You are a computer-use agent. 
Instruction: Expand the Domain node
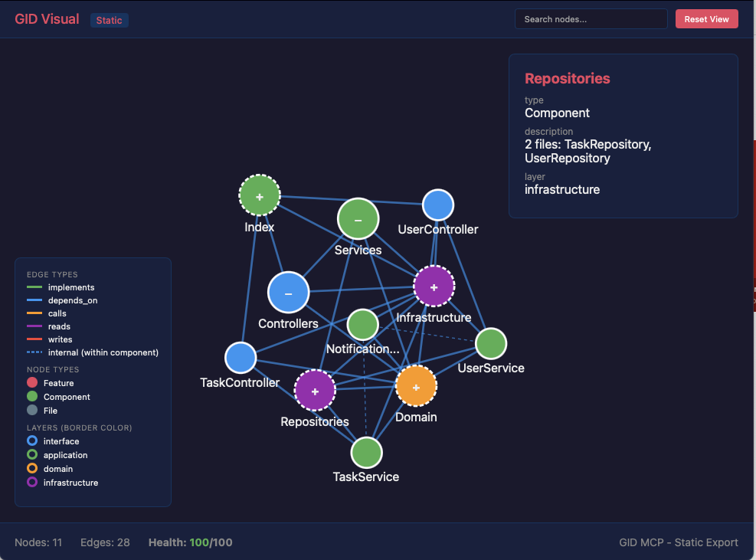tap(416, 386)
